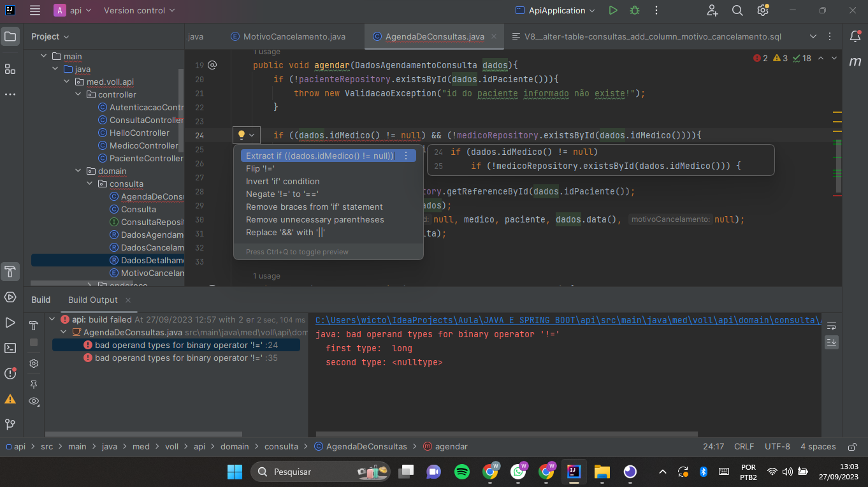Open the Maven tool window icon
This screenshot has width=868, height=487.
click(x=855, y=62)
